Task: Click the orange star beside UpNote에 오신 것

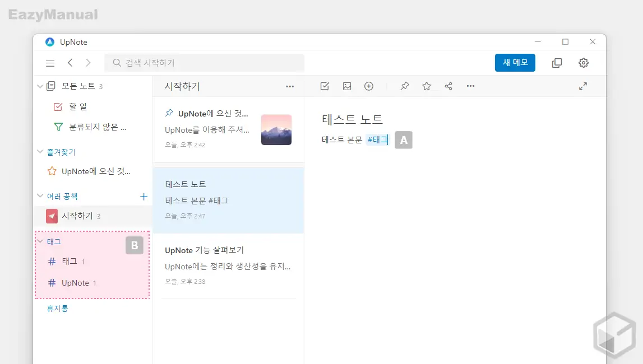Action: pyautogui.click(x=52, y=171)
